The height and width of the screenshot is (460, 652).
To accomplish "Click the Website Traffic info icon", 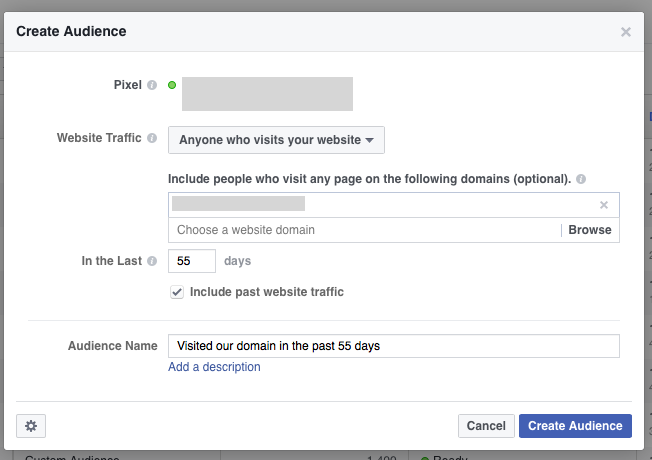I will [152, 138].
